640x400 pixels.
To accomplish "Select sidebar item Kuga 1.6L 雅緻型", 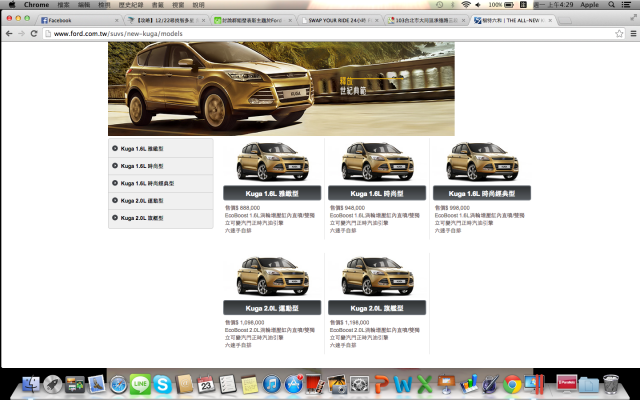I will coord(160,149).
